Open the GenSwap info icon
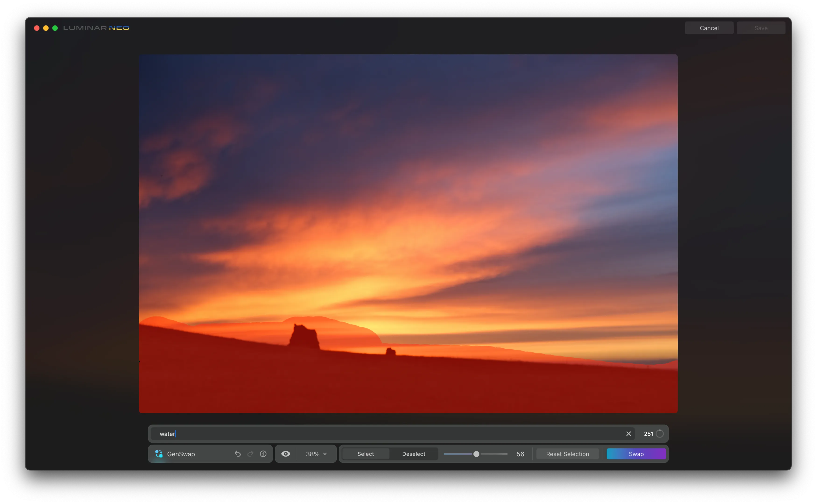The image size is (817, 504). click(x=263, y=454)
